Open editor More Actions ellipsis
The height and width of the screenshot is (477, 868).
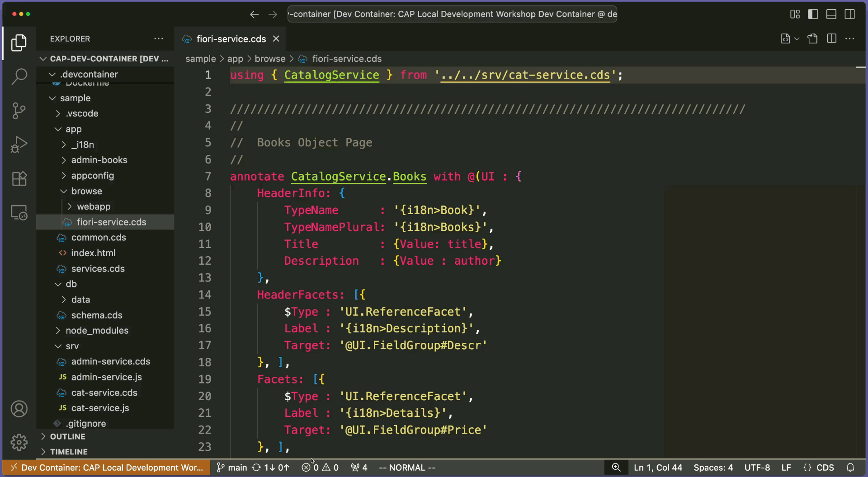click(849, 39)
